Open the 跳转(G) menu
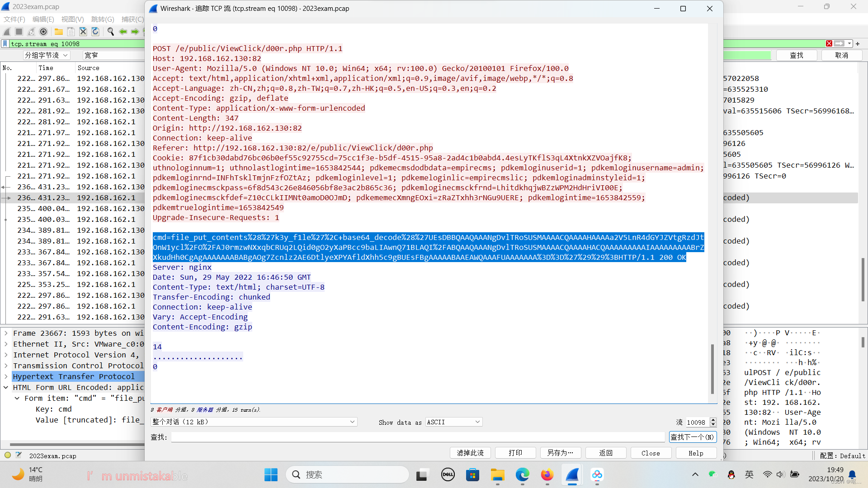 click(103, 19)
